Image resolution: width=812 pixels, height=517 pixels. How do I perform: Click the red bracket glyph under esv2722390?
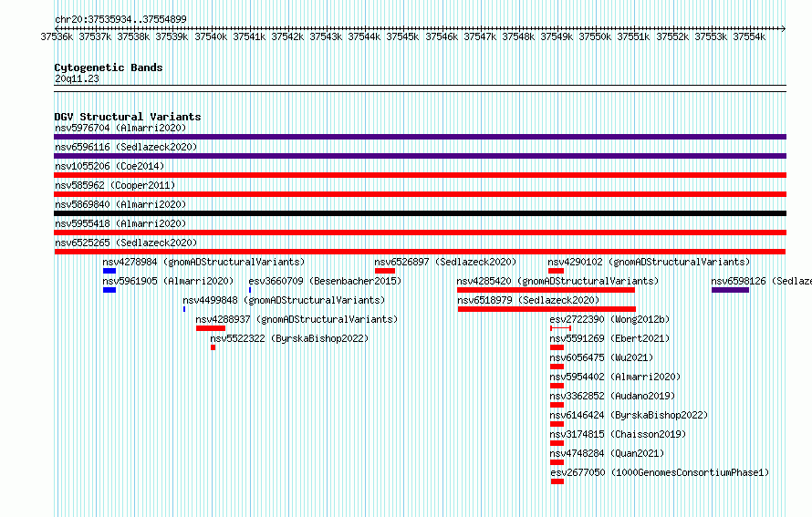coord(560,328)
